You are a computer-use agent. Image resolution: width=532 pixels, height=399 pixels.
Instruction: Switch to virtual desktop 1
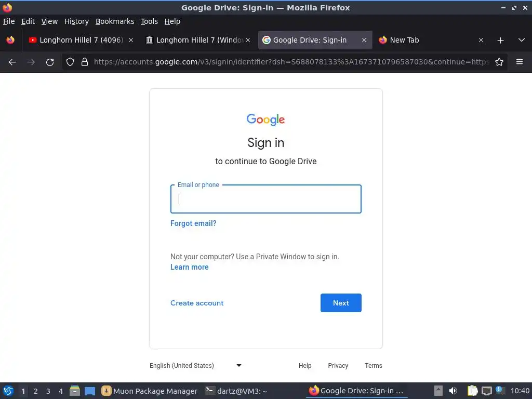point(23,391)
